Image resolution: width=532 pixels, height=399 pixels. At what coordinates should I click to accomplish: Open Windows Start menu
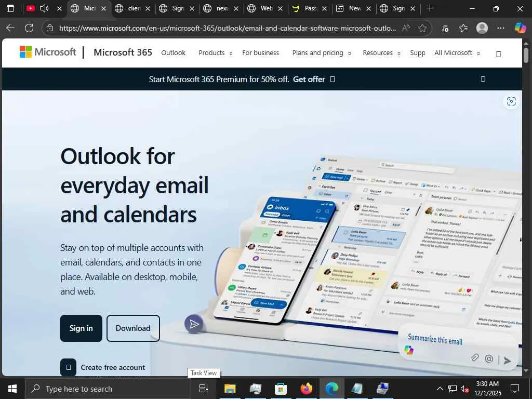tap(12, 389)
